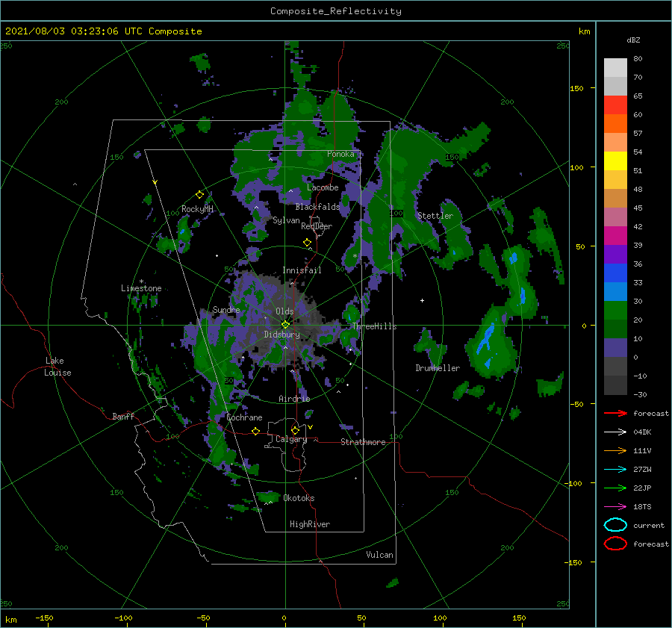The height and width of the screenshot is (628, 672).
Task: Click the 0 tick on bottom km axis
Action: (284, 618)
